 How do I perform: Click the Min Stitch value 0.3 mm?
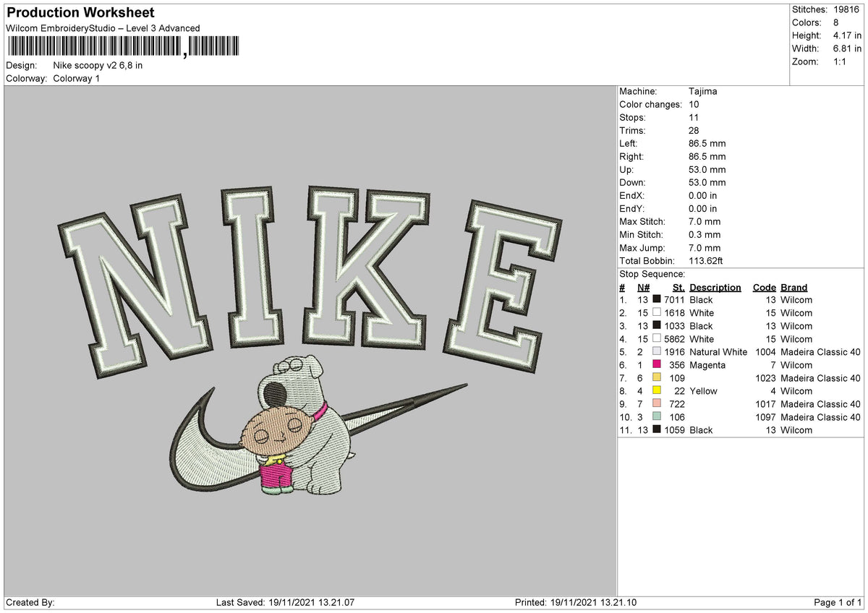[705, 235]
